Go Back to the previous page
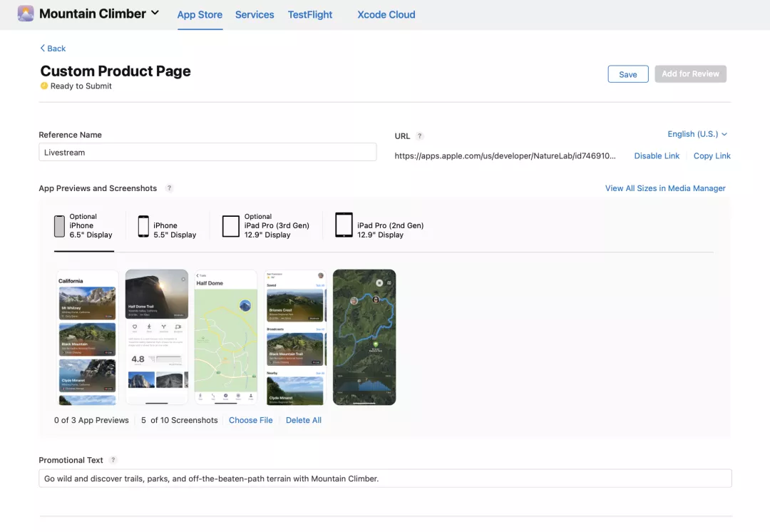 53,48
